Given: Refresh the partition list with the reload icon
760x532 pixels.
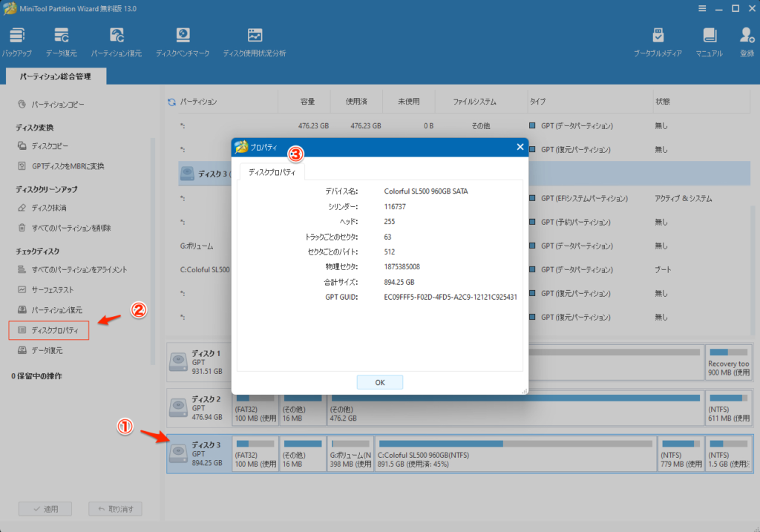Looking at the screenshot, I should tap(172, 102).
